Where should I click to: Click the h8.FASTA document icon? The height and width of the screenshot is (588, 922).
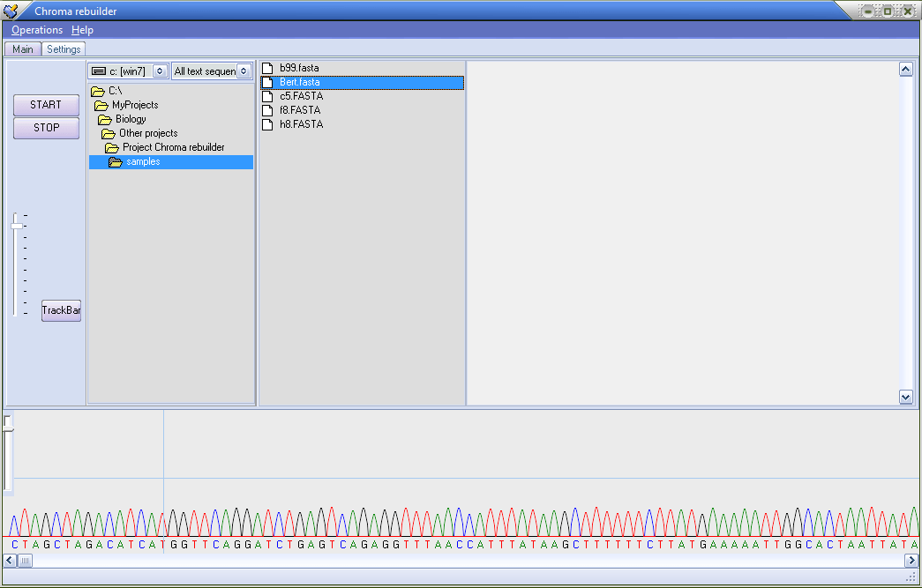[x=267, y=123]
